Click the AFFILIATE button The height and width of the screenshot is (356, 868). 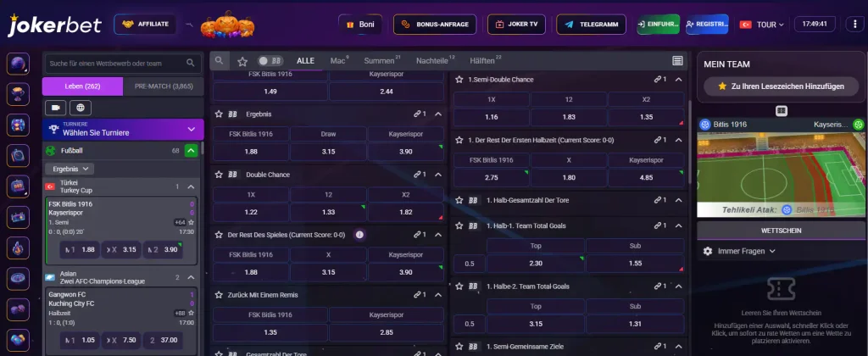click(145, 25)
